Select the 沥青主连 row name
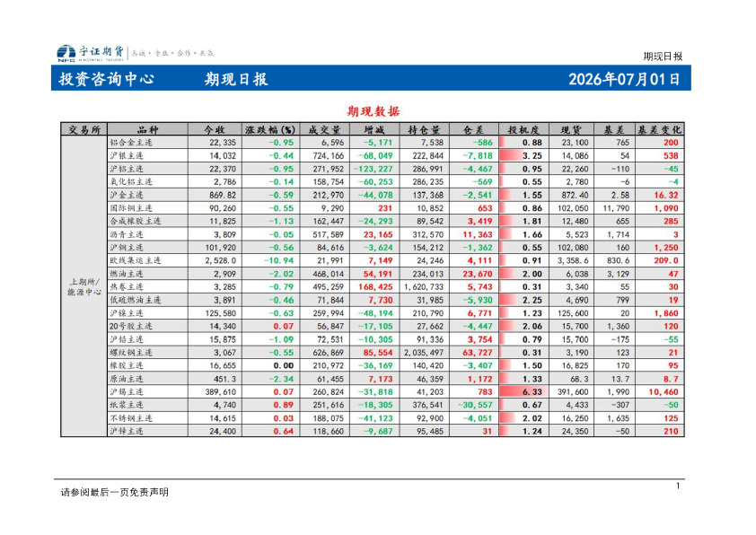Image resolution: width=756 pixels, height=535 pixels. tap(127, 234)
